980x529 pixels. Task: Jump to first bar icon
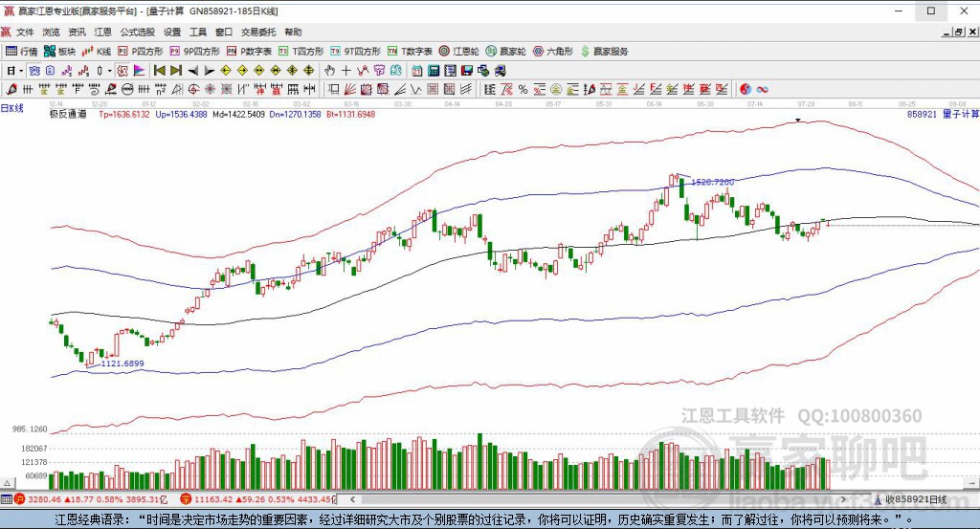tap(160, 71)
